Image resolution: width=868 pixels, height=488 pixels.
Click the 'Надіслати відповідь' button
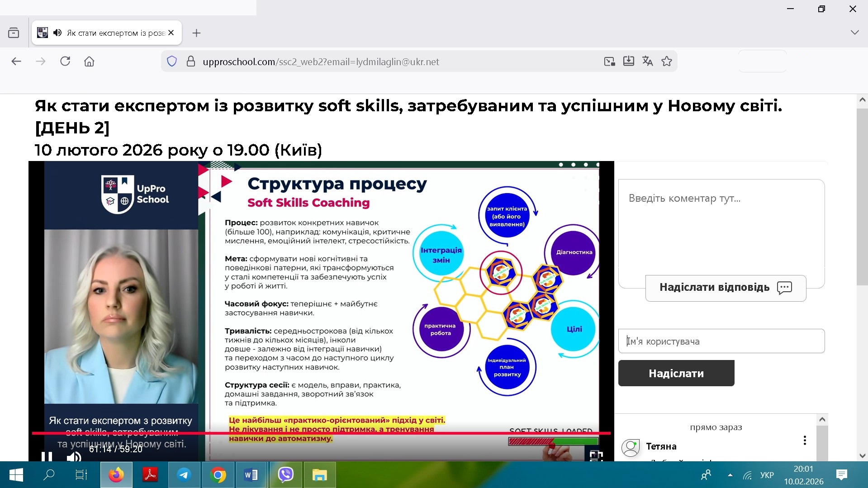click(725, 288)
